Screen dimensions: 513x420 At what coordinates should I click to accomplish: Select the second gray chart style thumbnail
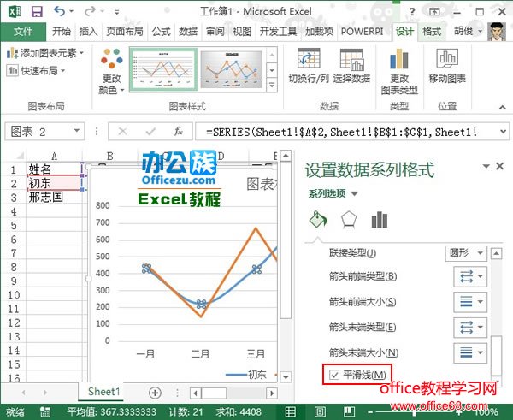click(x=232, y=69)
